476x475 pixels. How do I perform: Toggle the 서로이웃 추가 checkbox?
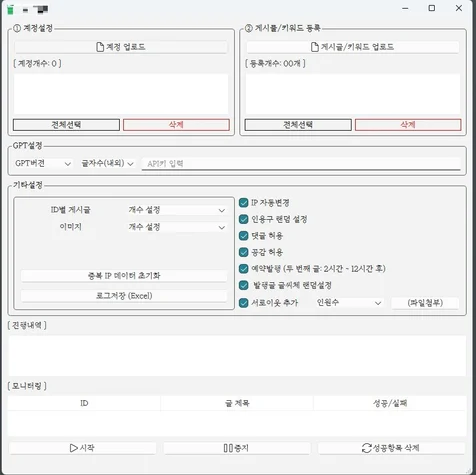point(244,303)
